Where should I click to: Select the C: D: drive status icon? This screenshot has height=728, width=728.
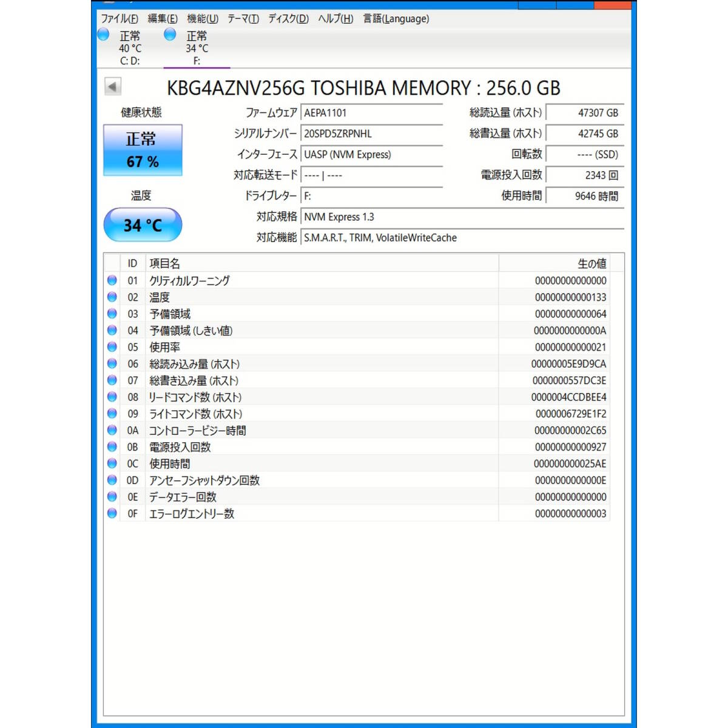pyautogui.click(x=104, y=35)
